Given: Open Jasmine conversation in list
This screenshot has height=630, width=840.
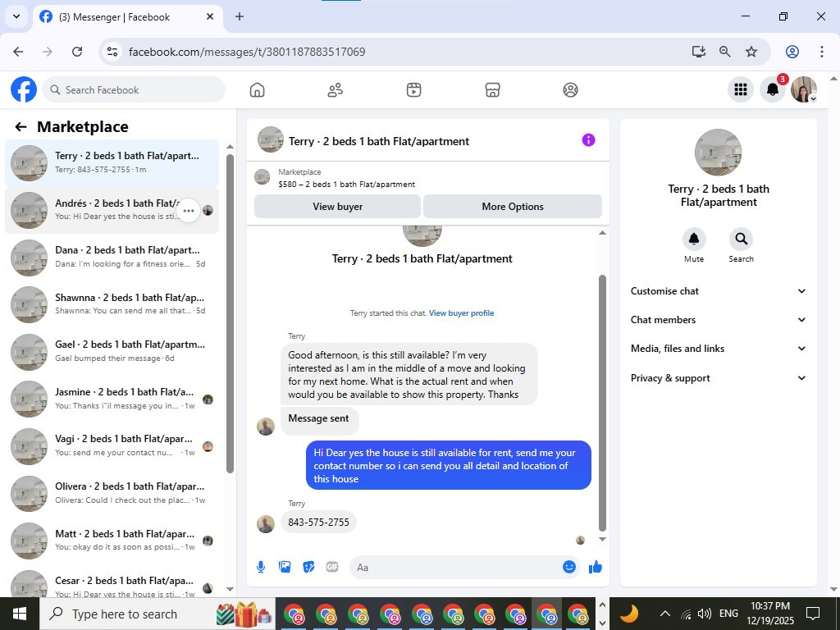Looking at the screenshot, I should point(112,399).
